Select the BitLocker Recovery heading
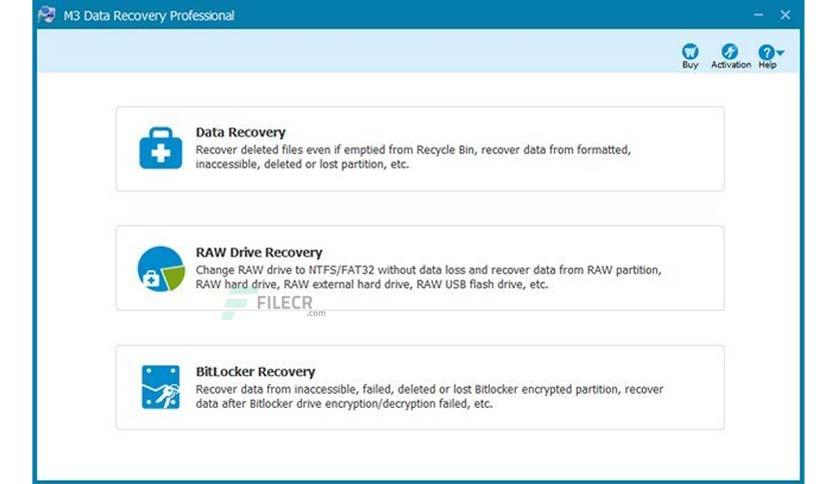Image resolution: width=836 pixels, height=484 pixels. 255,372
